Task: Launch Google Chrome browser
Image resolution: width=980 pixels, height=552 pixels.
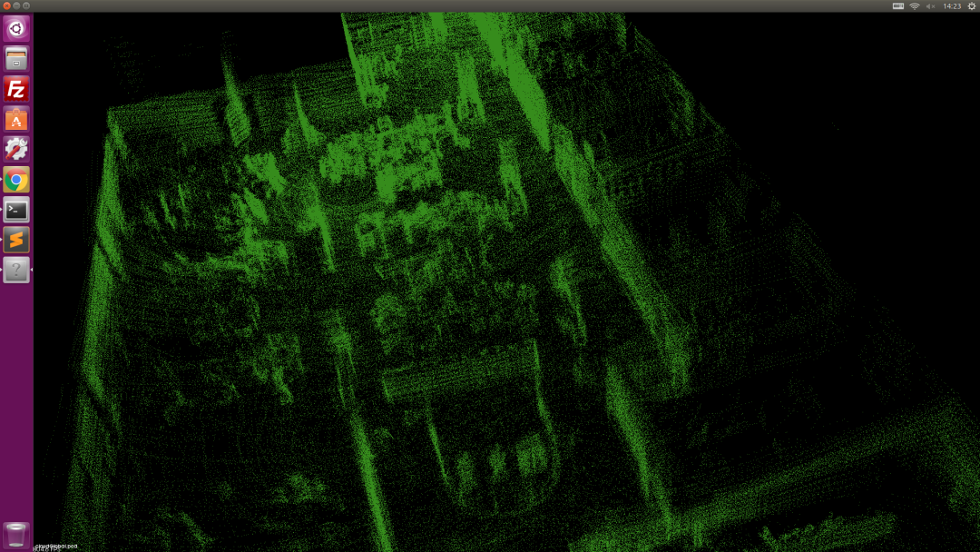Action: tap(16, 180)
